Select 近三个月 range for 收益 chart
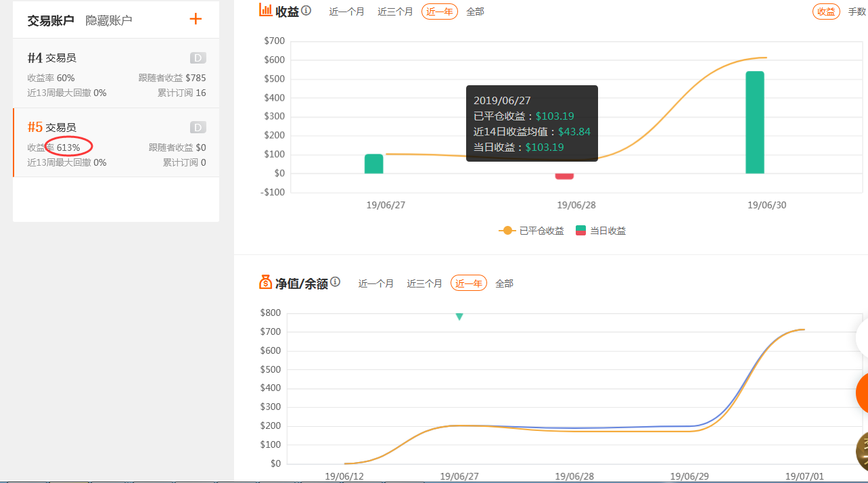 click(x=395, y=11)
